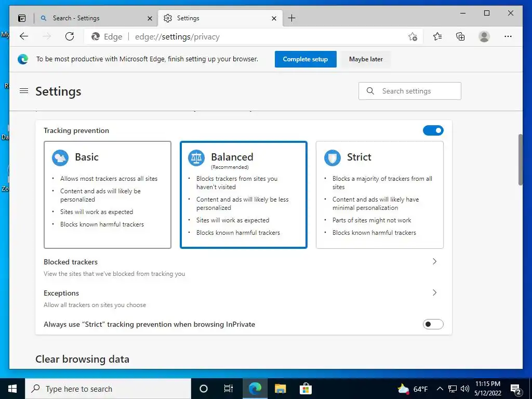Click the page vertical scrollbar thumb
This screenshot has width=532, height=399.
pyautogui.click(x=520, y=159)
